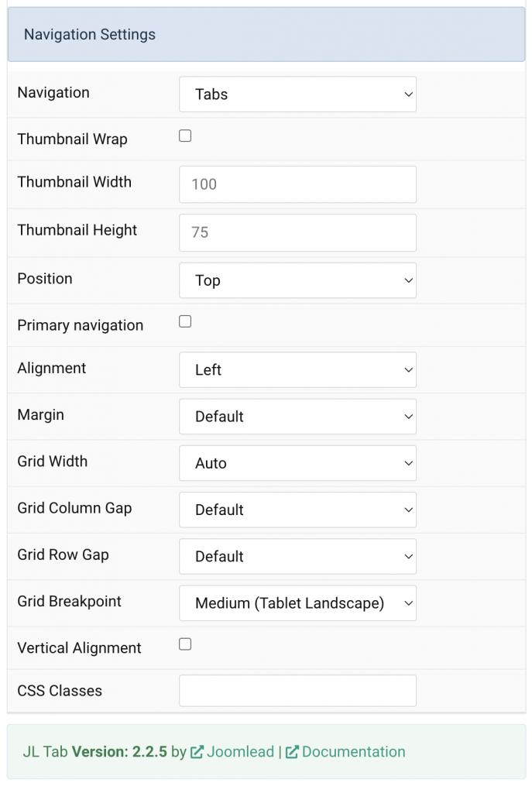
Task: Expand the Grid Column Gap dropdown
Action: [297, 510]
